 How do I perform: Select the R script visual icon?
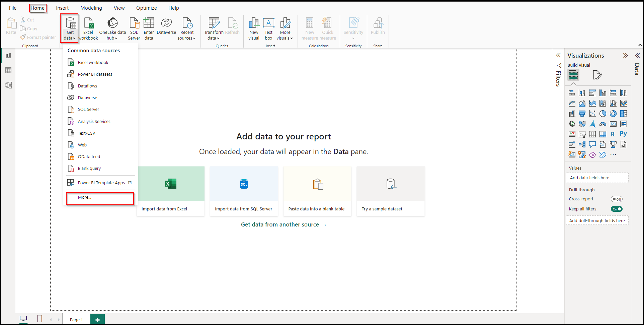613,134
